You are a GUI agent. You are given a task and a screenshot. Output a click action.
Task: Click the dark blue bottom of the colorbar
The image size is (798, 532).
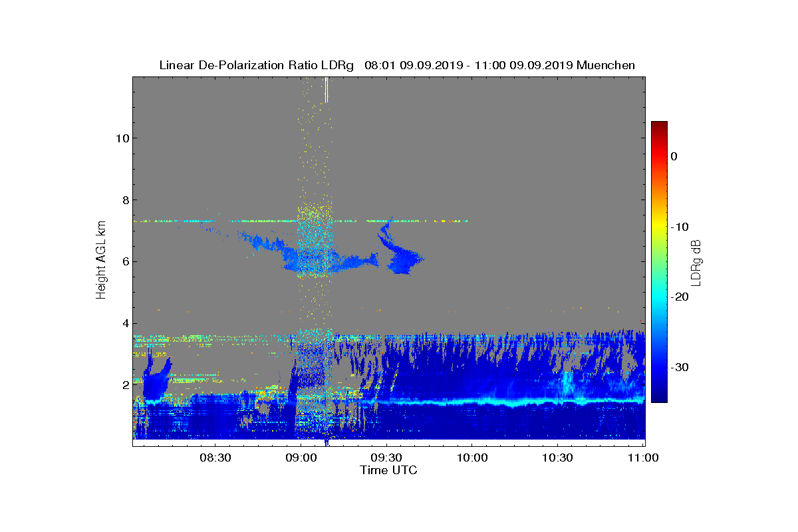[659, 397]
